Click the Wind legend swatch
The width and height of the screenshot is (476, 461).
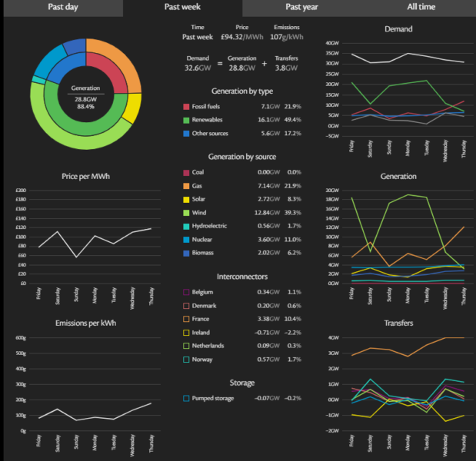click(x=186, y=212)
